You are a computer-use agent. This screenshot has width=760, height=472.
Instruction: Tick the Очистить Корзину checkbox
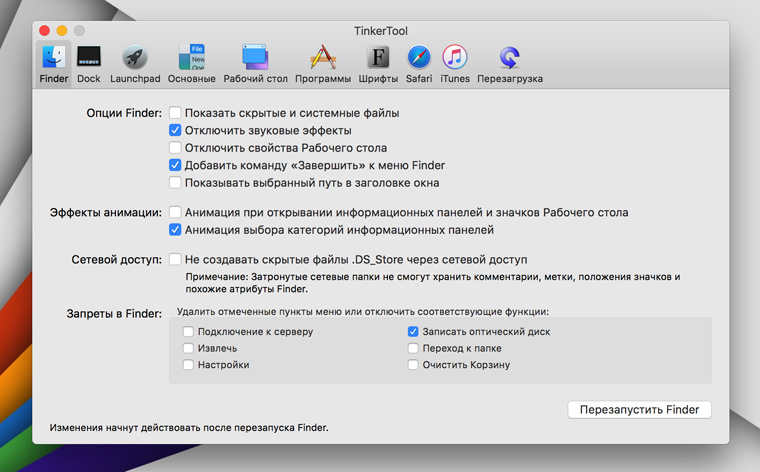(x=413, y=365)
